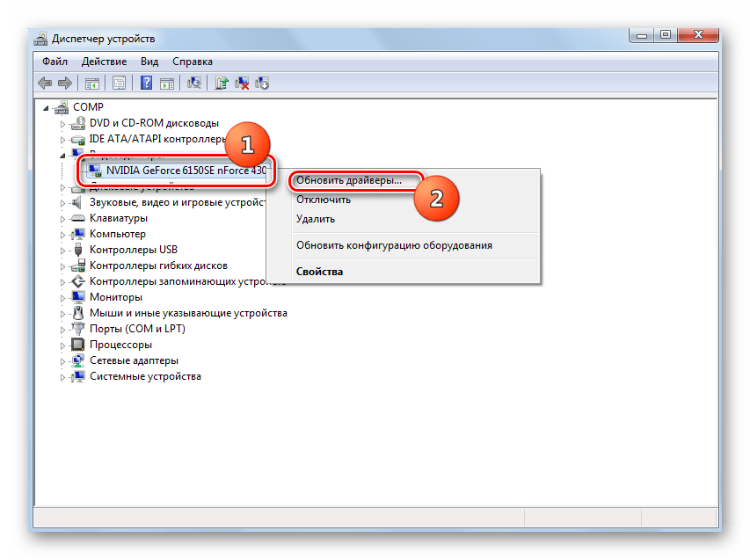Go forward using the toolbar right arrow
This screenshot has height=560, width=750.
(x=65, y=84)
